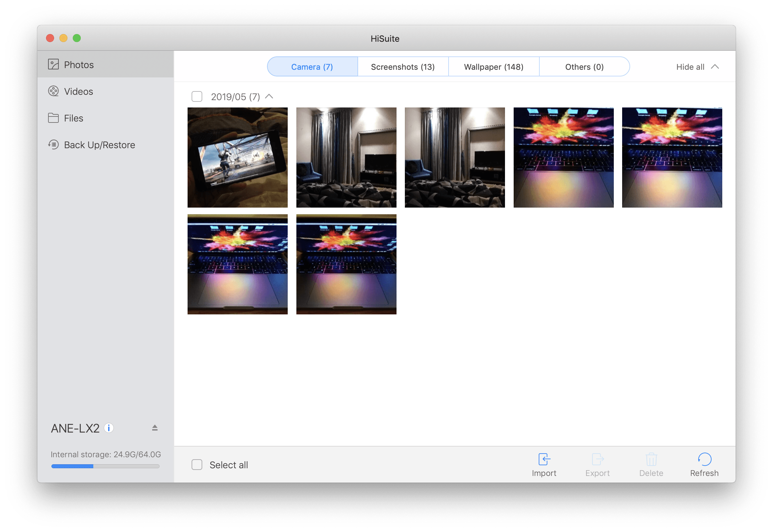
Task: Switch to the Others tab
Action: click(584, 66)
